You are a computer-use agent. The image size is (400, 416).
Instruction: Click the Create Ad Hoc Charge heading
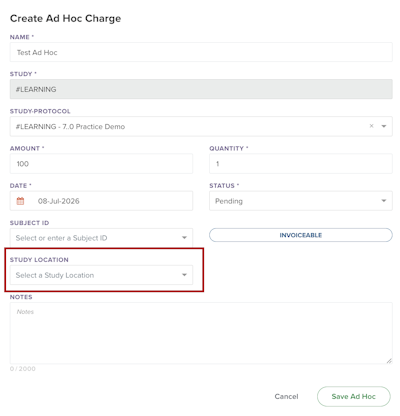tap(65, 18)
